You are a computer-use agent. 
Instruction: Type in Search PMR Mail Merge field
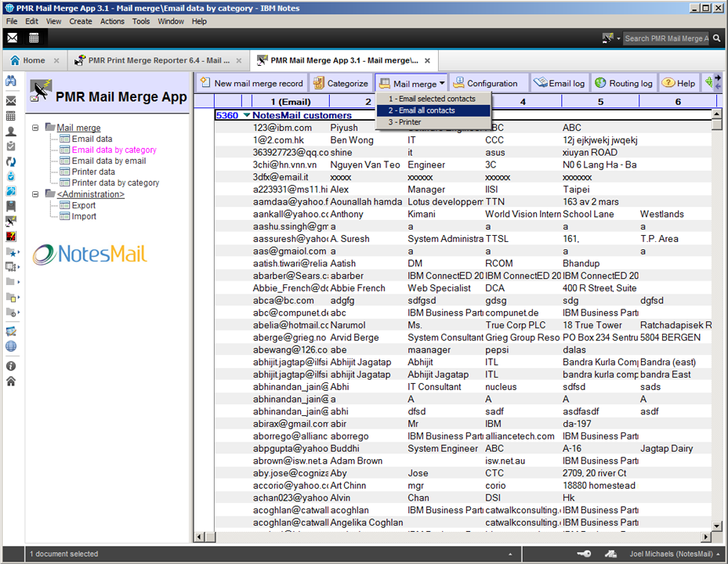pyautogui.click(x=666, y=38)
